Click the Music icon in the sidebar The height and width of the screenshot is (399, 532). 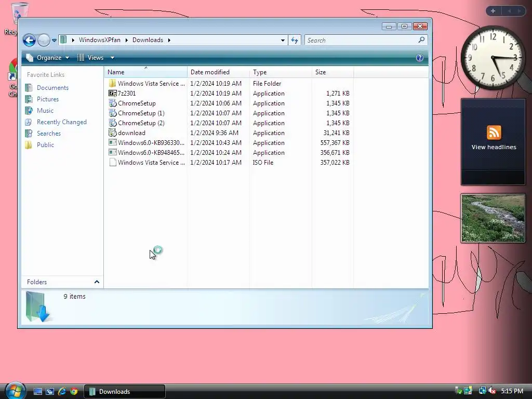click(29, 111)
